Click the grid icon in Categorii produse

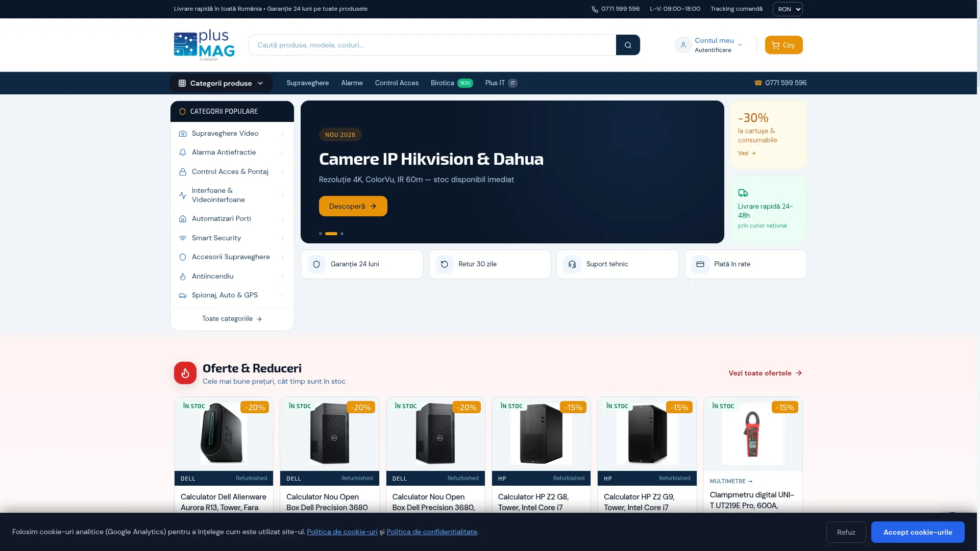(182, 83)
